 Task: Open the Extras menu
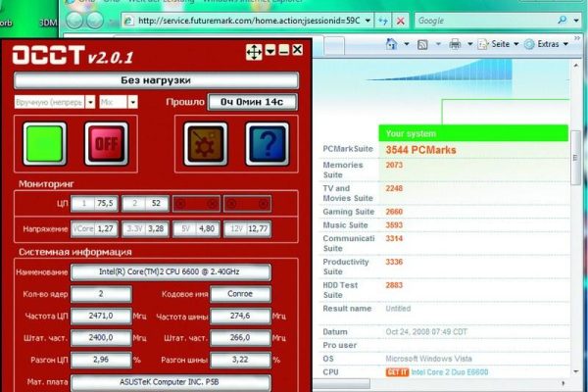click(x=547, y=44)
